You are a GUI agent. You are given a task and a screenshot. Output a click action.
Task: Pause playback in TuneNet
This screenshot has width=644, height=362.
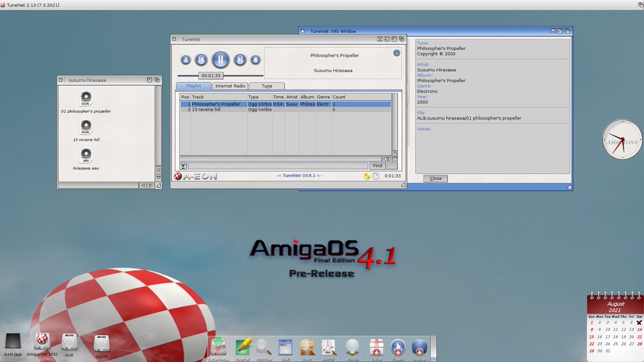tap(221, 60)
